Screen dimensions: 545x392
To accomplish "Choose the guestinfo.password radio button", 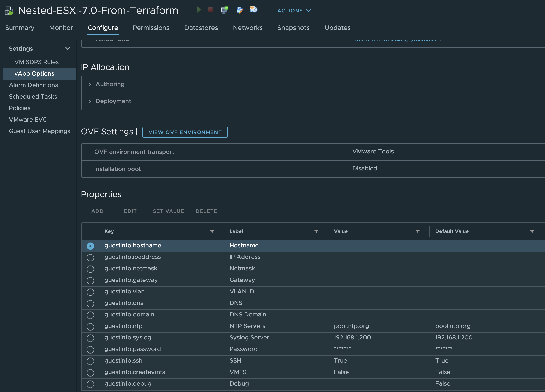I will coord(90,350).
